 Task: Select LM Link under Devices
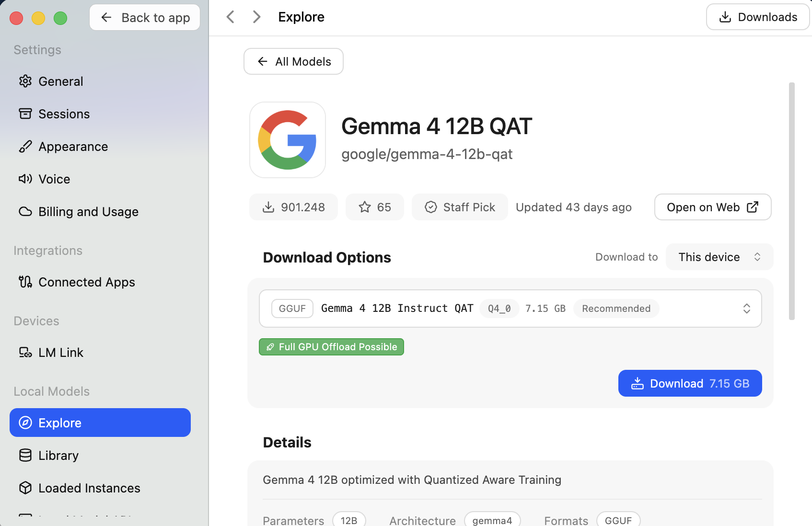pos(100,353)
